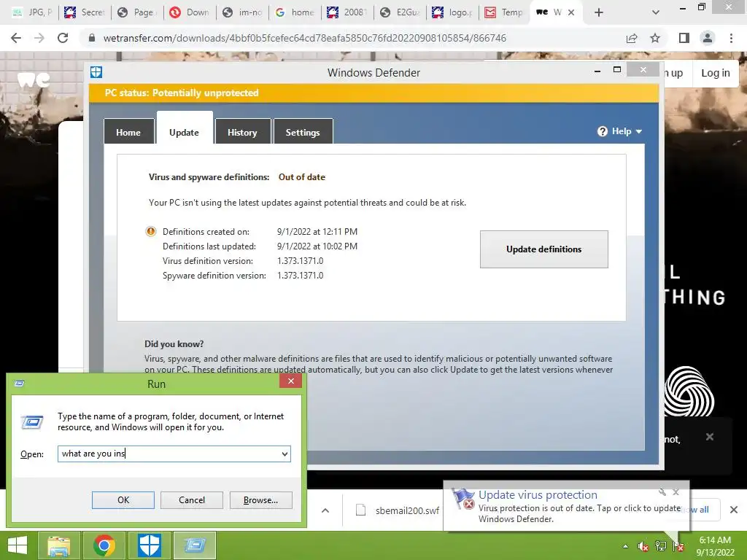Click the site lock icon in address bar
Screen dimensions: 747x560
click(x=92, y=38)
